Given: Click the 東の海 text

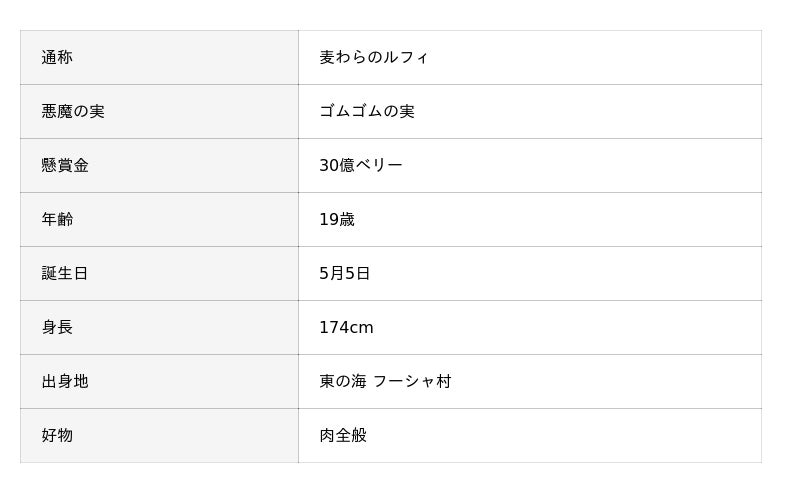Looking at the screenshot, I should (x=343, y=382).
